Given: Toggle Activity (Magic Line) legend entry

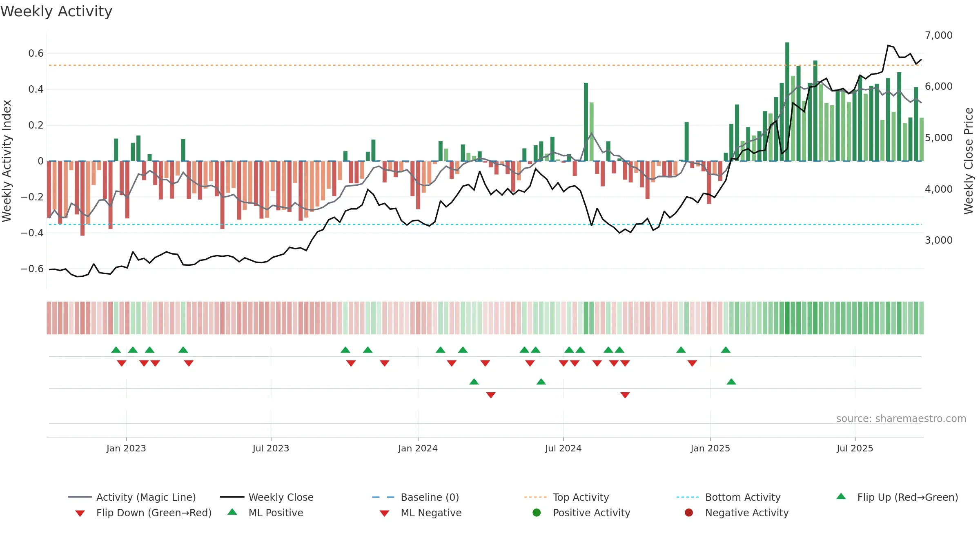Looking at the screenshot, I should 132,497.
